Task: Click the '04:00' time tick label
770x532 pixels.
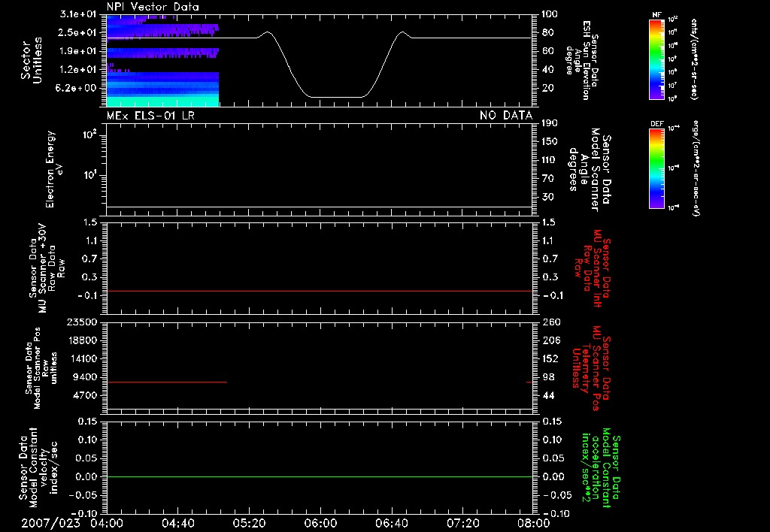Action: [107, 523]
